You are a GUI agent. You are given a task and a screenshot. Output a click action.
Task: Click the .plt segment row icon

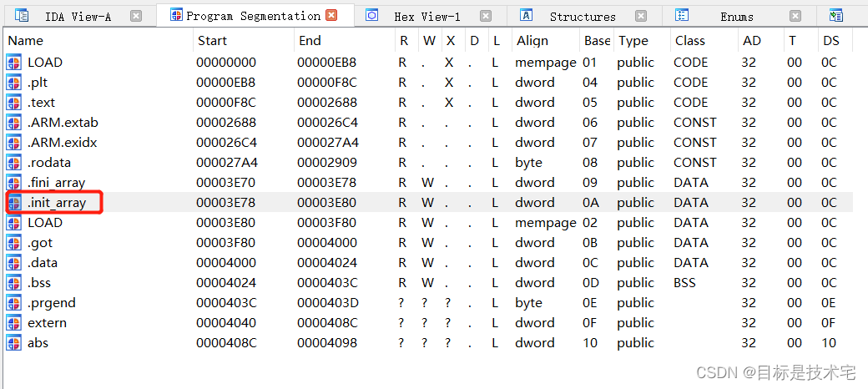pyautogui.click(x=13, y=83)
